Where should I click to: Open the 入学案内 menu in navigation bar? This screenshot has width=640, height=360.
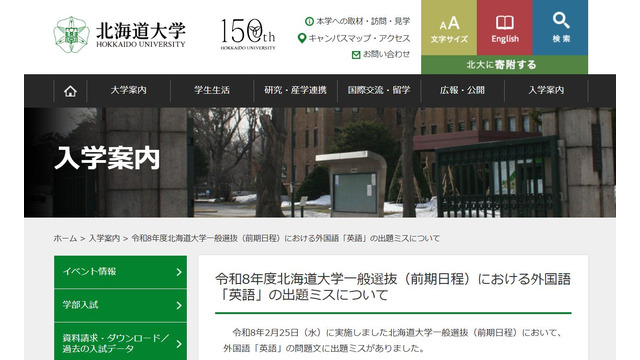pyautogui.click(x=546, y=91)
